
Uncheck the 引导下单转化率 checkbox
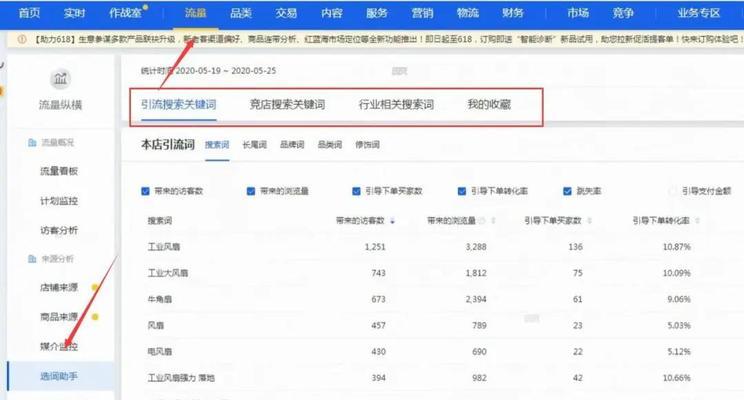click(x=462, y=191)
